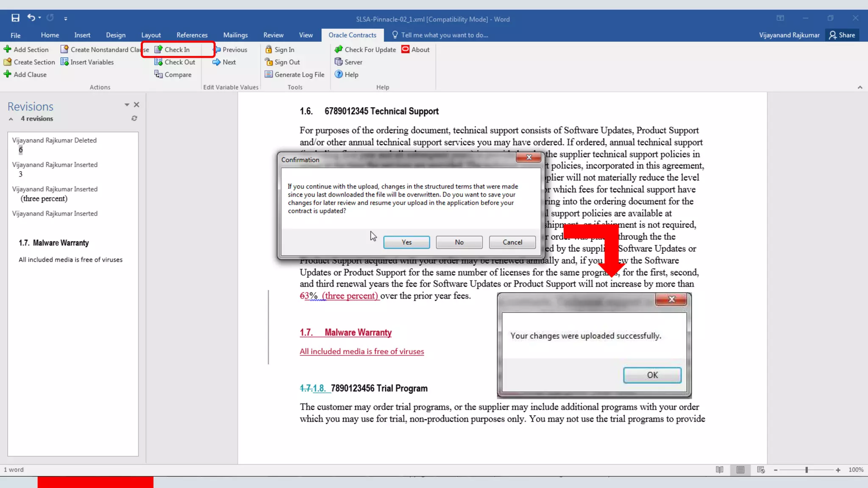Viewport: 868px width, 488px height.
Task: Click the Check In icon
Action: coord(159,50)
